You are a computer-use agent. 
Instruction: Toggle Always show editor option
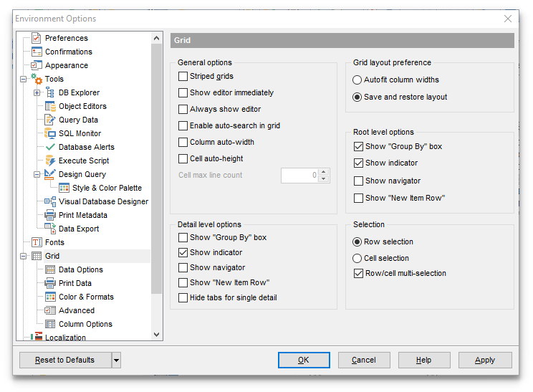[183, 109]
